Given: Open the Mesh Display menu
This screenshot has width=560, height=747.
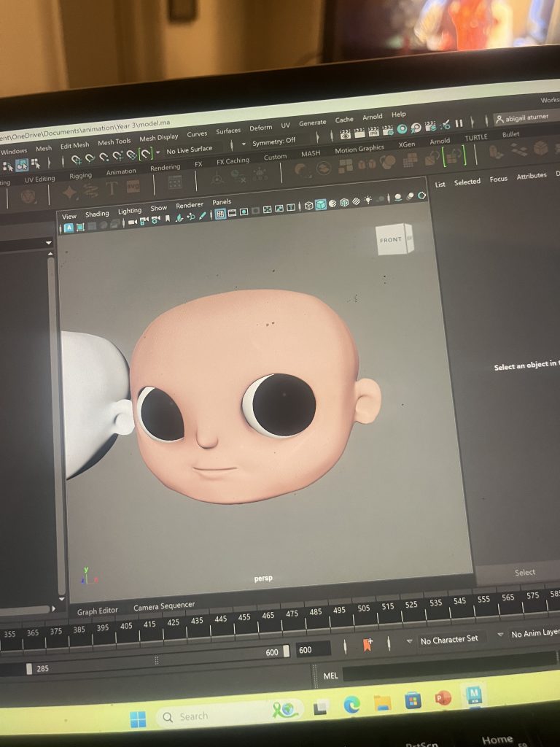Looking at the screenshot, I should click(x=158, y=138).
